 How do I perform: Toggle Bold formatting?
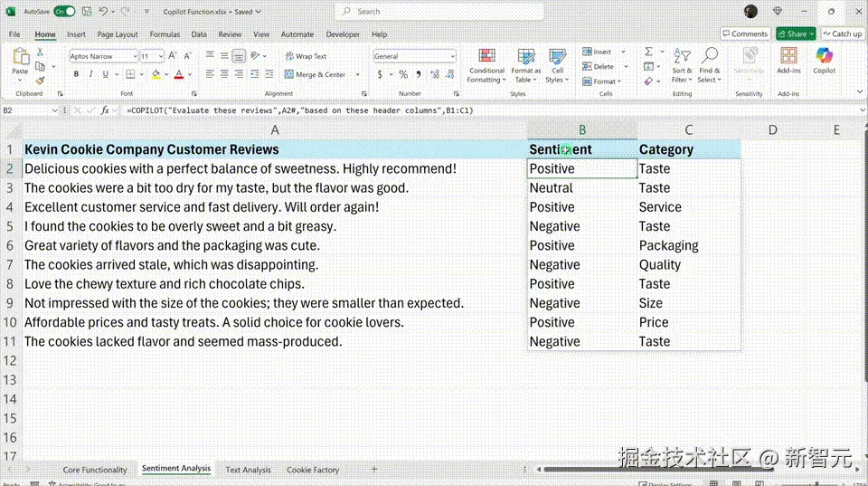click(x=76, y=74)
